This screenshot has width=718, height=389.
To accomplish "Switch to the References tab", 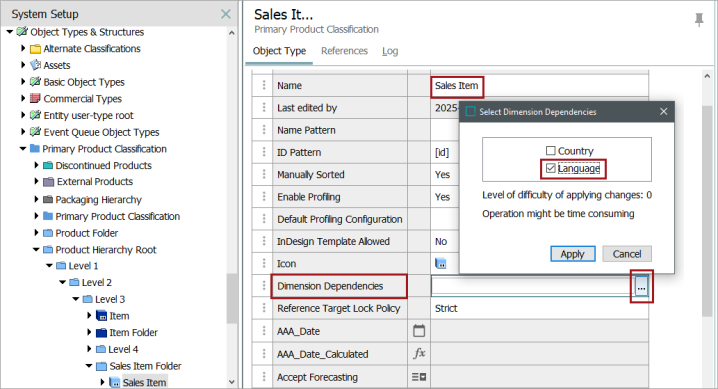I will [344, 51].
